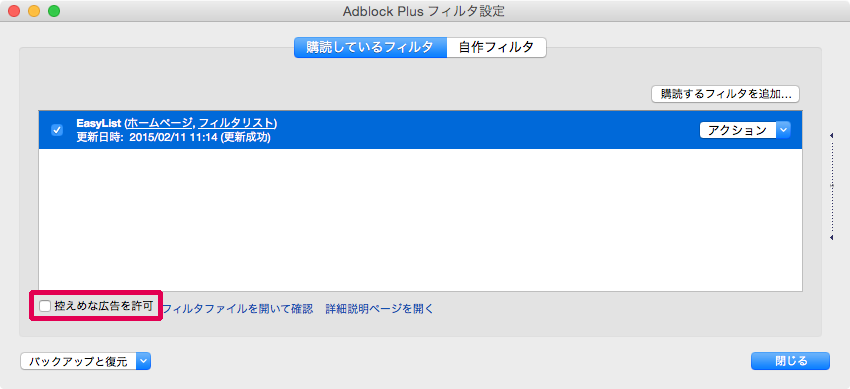850x389 pixels.
Task: Click the 閉じる button
Action: point(790,361)
